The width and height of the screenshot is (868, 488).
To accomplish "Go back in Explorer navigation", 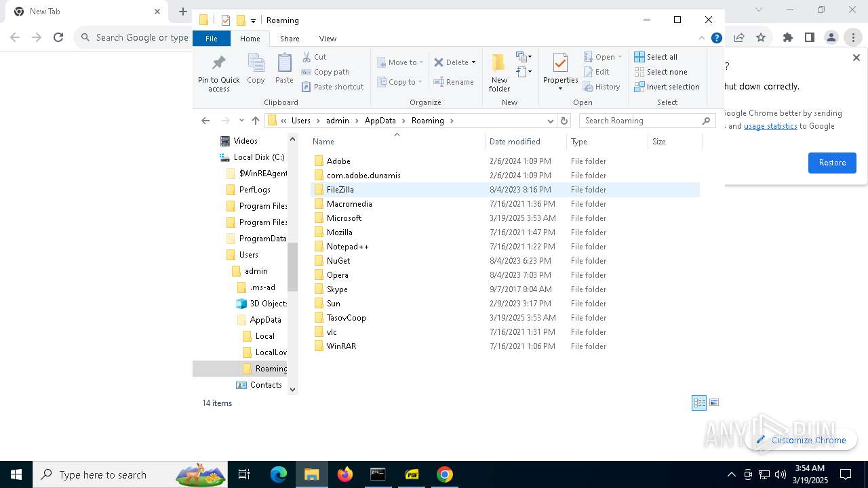I will coord(205,121).
